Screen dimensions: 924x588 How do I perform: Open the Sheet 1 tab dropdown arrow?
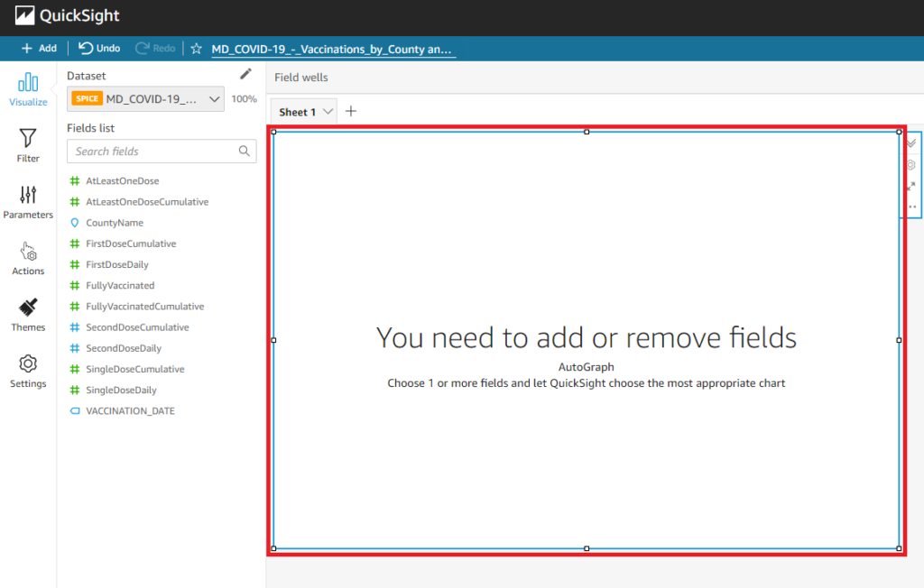point(328,112)
